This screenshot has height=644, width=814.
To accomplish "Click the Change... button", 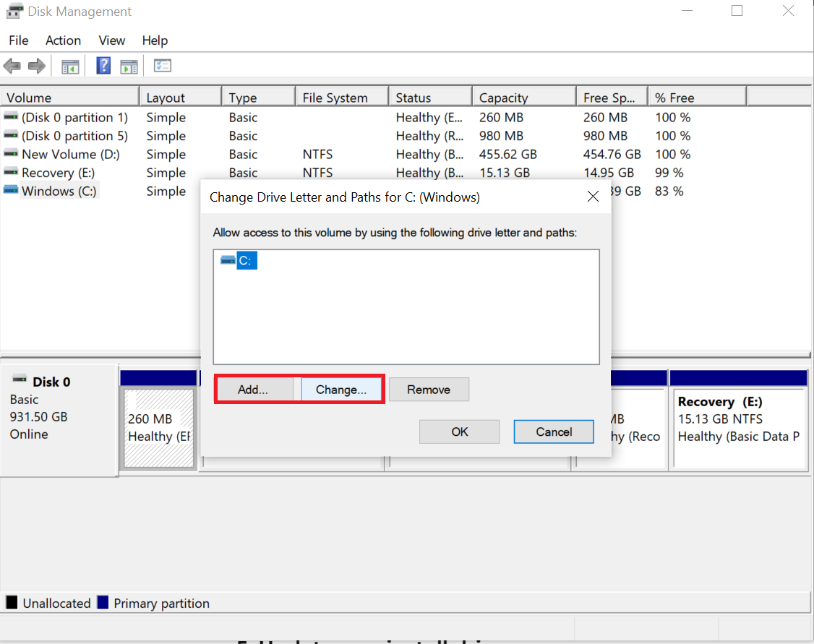I will pyautogui.click(x=341, y=389).
